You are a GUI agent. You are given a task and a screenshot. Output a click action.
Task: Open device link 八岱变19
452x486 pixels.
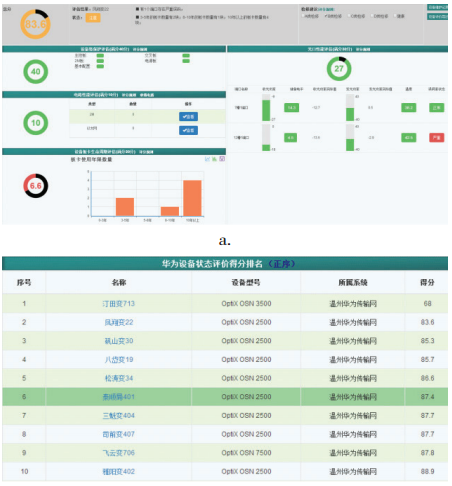pyautogui.click(x=119, y=360)
